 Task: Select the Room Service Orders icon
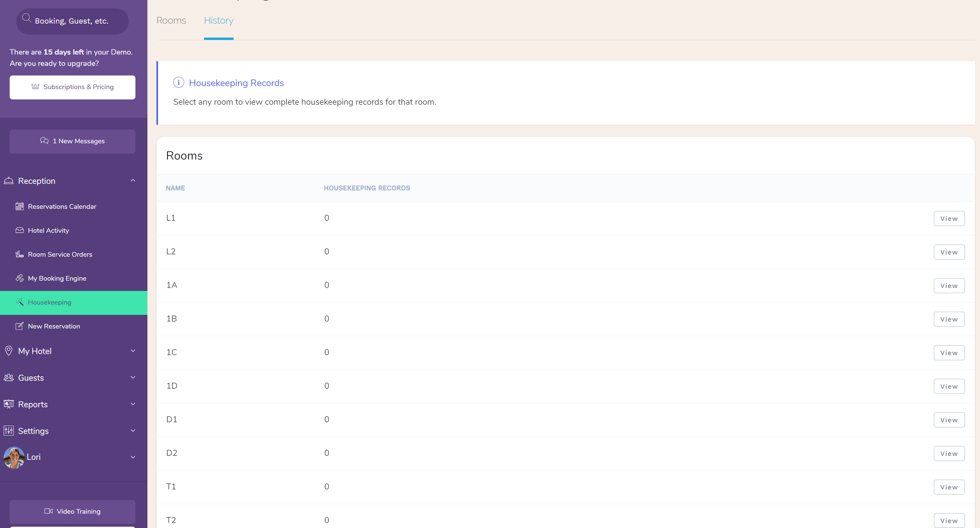pos(19,254)
